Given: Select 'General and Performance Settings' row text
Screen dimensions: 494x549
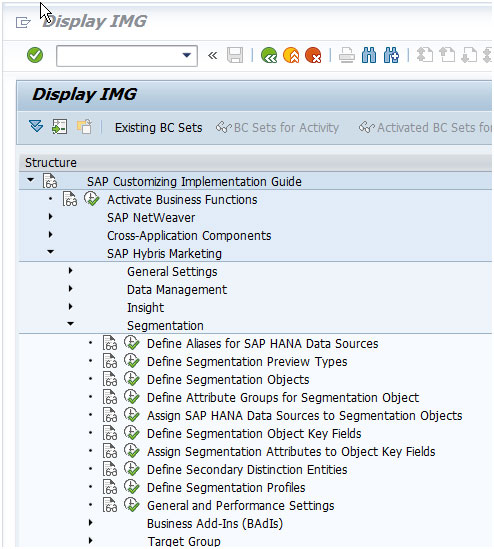Looking at the screenshot, I should 241,506.
